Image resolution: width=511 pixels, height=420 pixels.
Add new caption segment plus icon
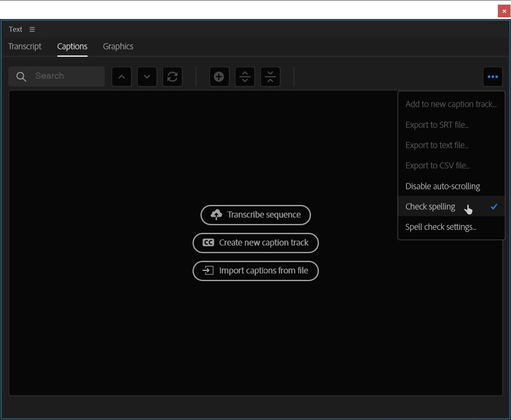(219, 77)
